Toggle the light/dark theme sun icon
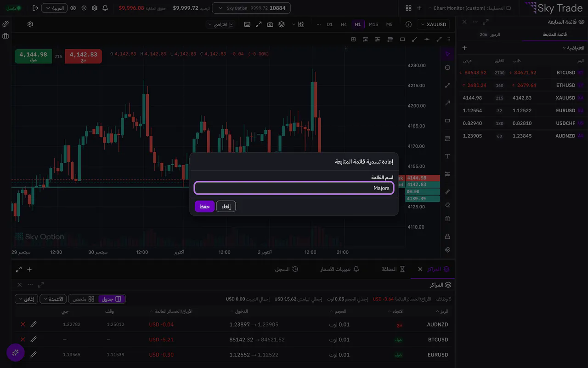 pos(84,8)
